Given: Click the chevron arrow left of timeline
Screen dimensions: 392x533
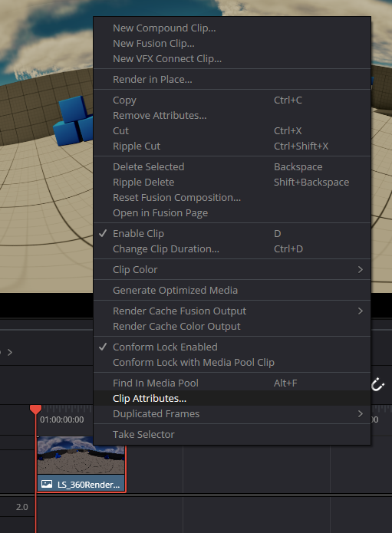Looking at the screenshot, I should pyautogui.click(x=10, y=352).
